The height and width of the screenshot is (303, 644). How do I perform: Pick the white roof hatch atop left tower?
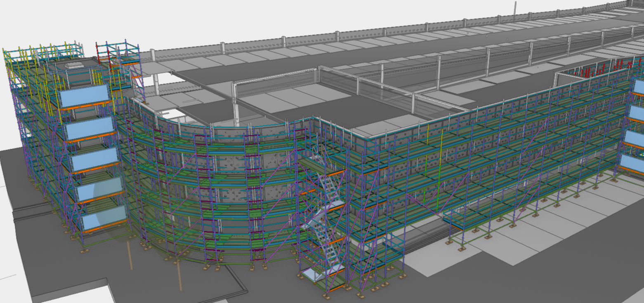coord(76,64)
